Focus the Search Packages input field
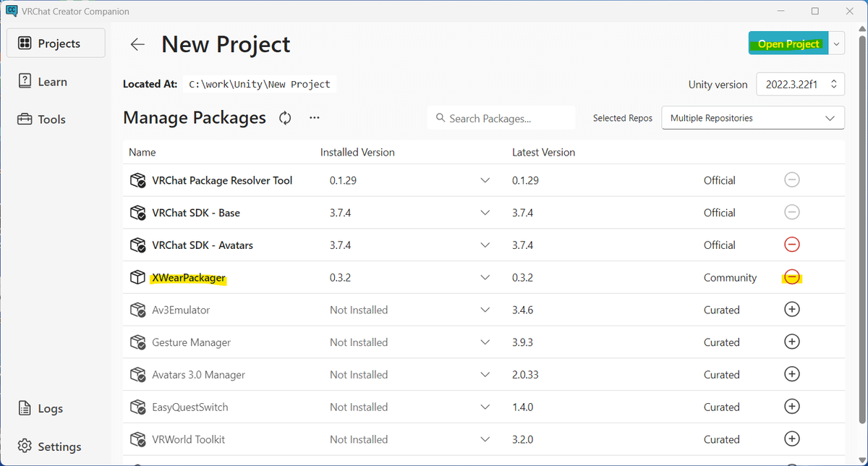 (501, 118)
